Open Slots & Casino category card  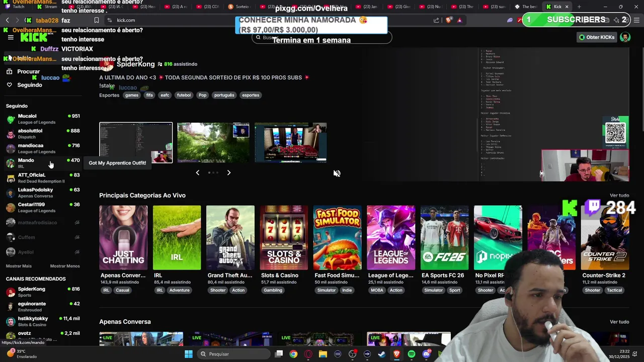click(284, 237)
